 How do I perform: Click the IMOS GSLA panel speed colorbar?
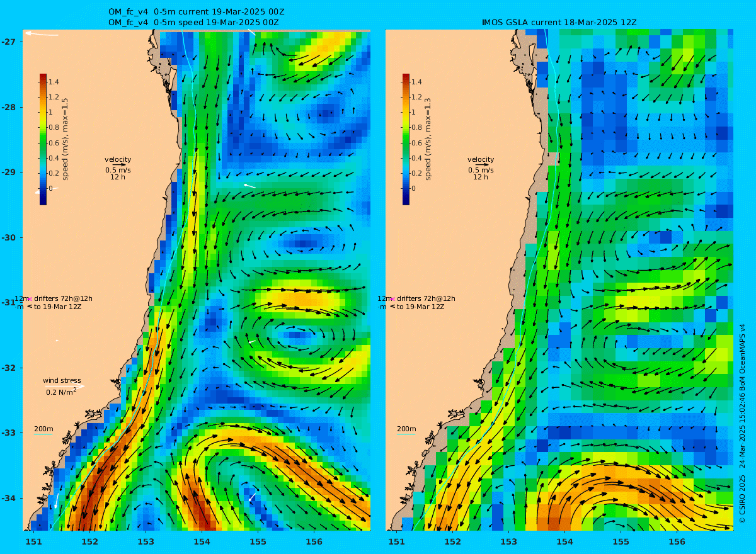tap(406, 140)
